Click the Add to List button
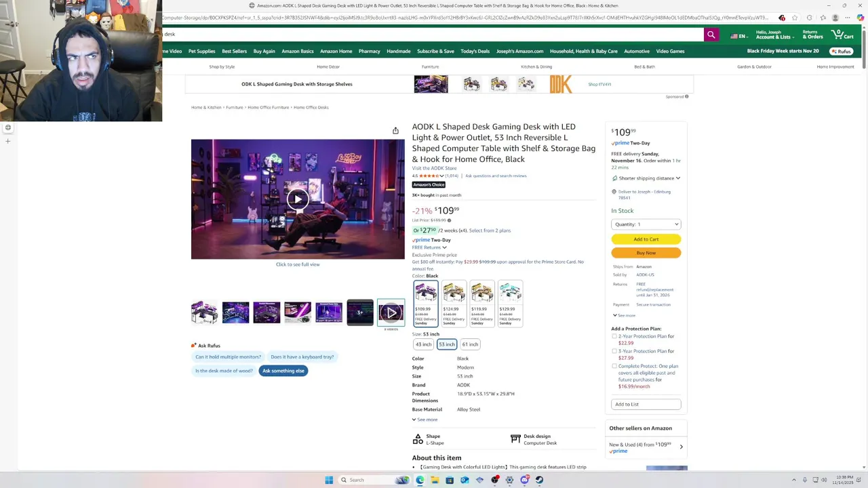This screenshot has height=488, width=868. pos(646,405)
